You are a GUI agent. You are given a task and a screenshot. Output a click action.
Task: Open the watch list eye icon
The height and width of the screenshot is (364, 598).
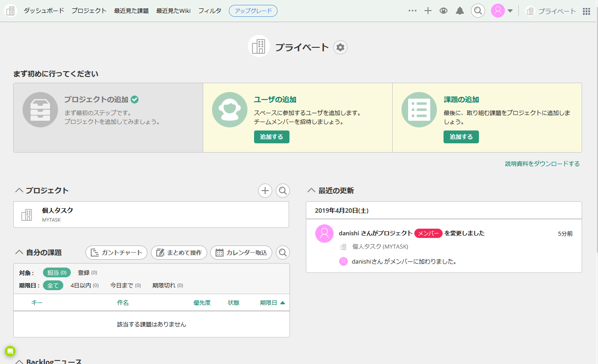click(444, 11)
